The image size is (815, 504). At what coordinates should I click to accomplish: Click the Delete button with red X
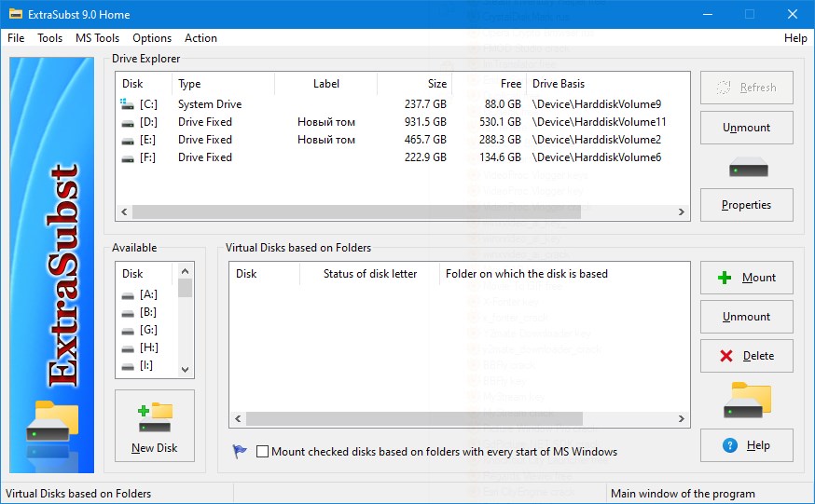click(x=746, y=356)
